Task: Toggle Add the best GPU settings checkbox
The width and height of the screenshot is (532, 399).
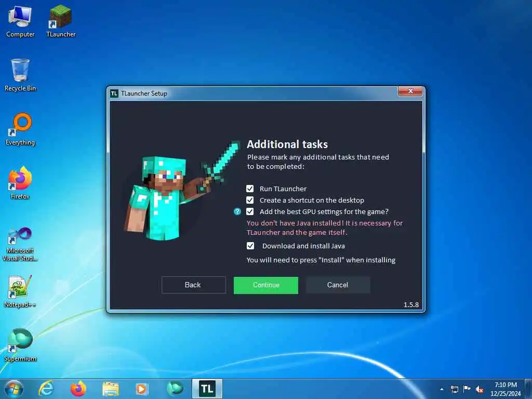Action: click(250, 211)
